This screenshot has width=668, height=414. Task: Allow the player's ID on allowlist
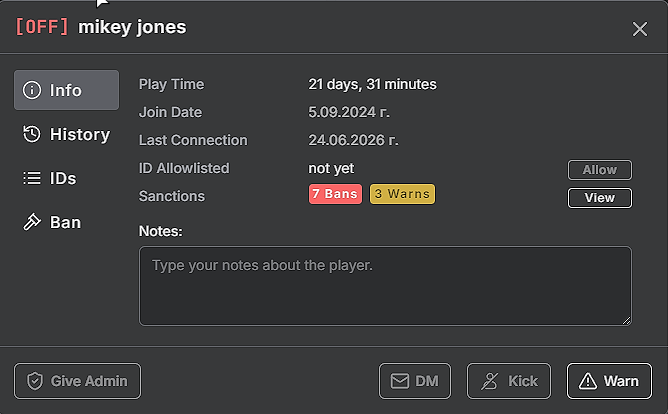tap(600, 170)
